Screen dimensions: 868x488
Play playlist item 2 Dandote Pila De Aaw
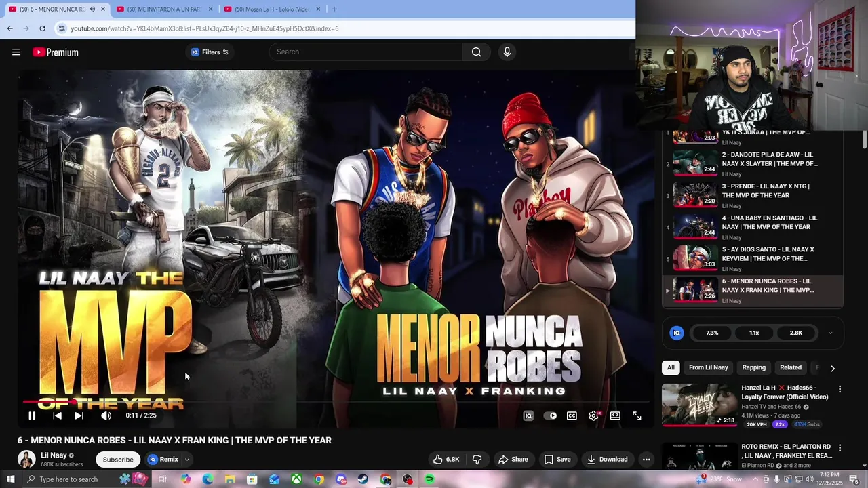pyautogui.click(x=753, y=164)
